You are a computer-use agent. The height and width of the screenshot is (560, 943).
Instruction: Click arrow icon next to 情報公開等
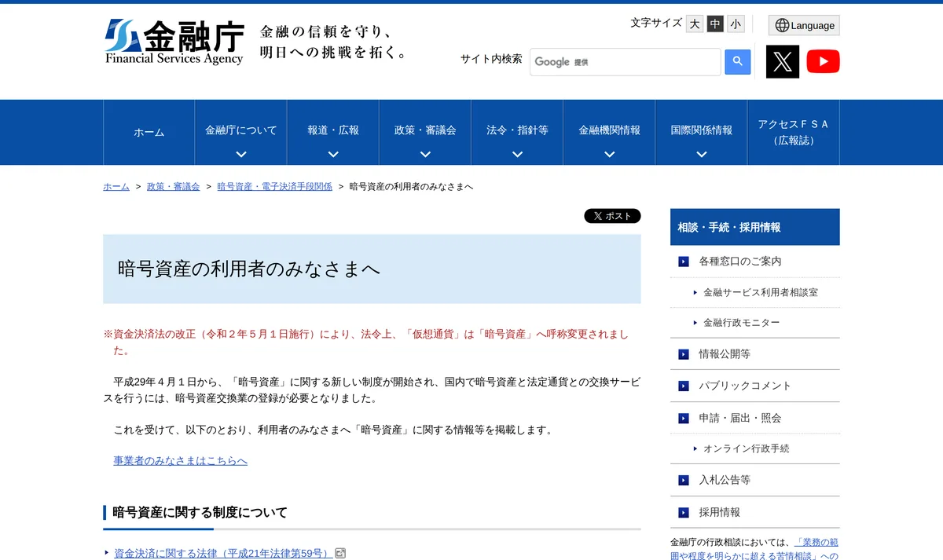684,354
